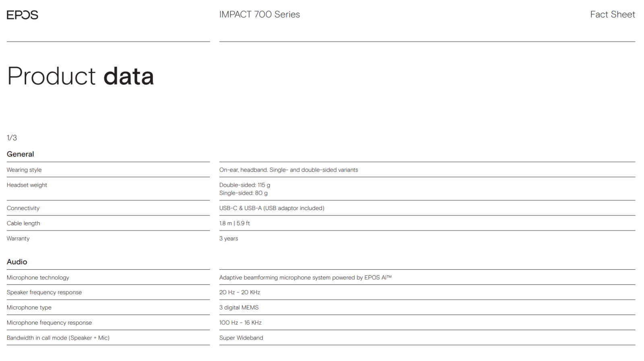Select the 'IMPACT 700 Series' header text
Screen dimensions: 644x361
260,14
